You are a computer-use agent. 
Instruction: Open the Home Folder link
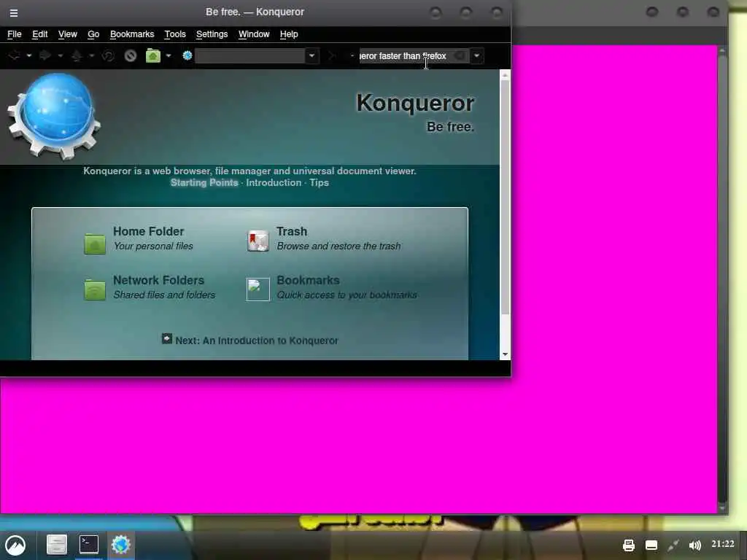coord(148,231)
